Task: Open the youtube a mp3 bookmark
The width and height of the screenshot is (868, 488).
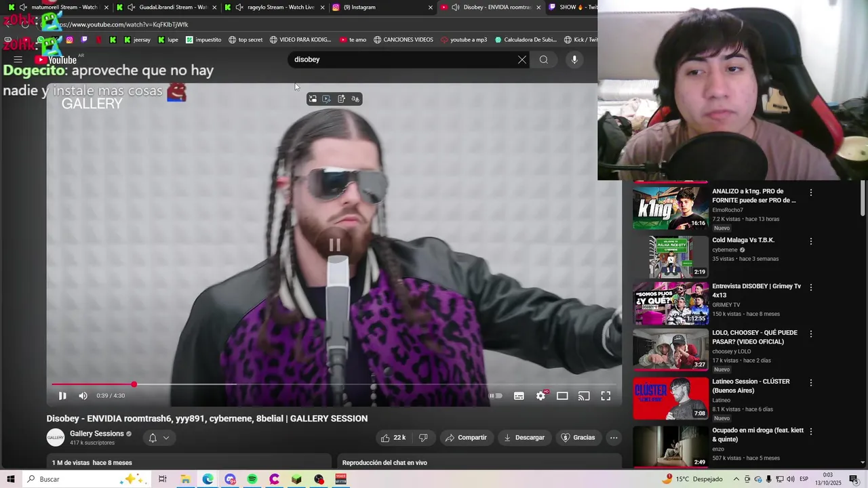Action: point(464,39)
